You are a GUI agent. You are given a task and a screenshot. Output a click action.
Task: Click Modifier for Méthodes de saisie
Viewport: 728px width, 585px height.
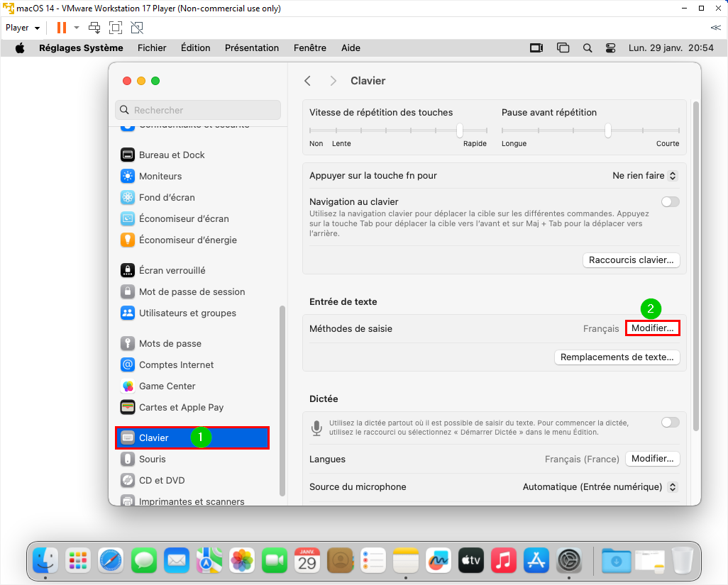pos(652,328)
